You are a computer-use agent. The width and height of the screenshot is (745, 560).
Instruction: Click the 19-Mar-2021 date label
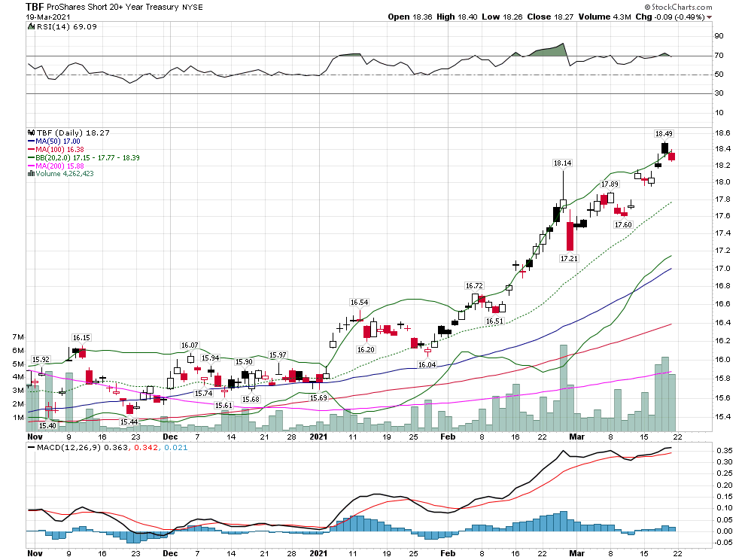coord(48,17)
